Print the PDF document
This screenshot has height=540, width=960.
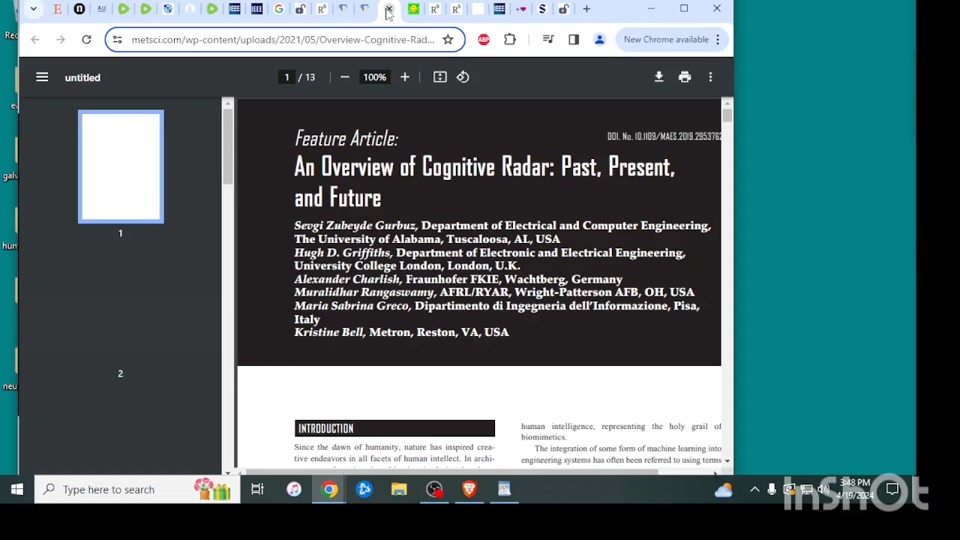tap(685, 77)
